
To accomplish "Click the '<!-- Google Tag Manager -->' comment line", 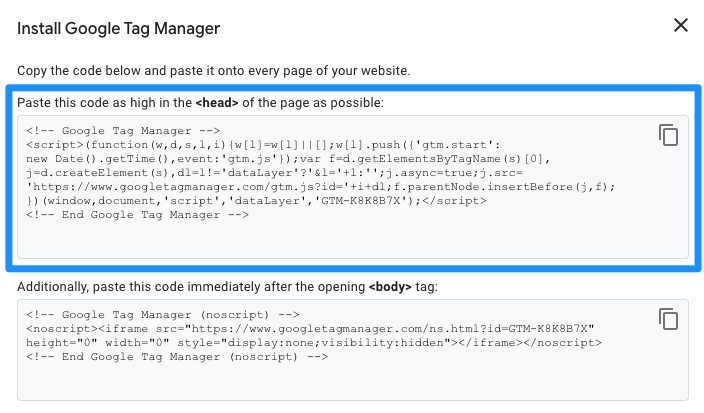I will (x=123, y=131).
